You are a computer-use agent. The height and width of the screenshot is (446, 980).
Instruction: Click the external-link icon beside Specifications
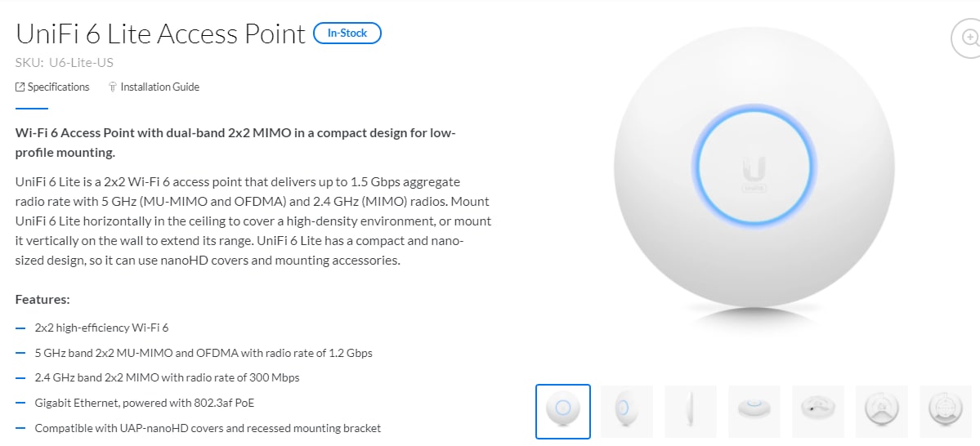click(20, 87)
